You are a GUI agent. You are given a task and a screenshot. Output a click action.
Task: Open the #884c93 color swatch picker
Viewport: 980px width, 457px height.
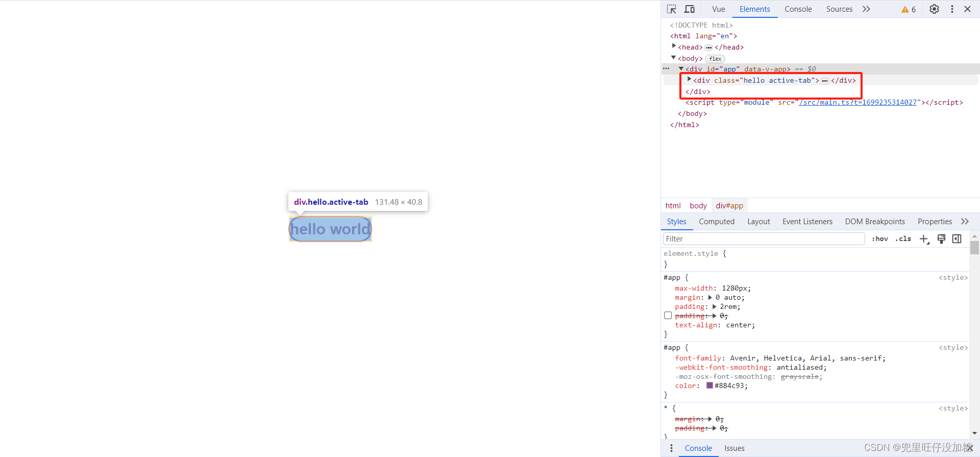coord(709,386)
